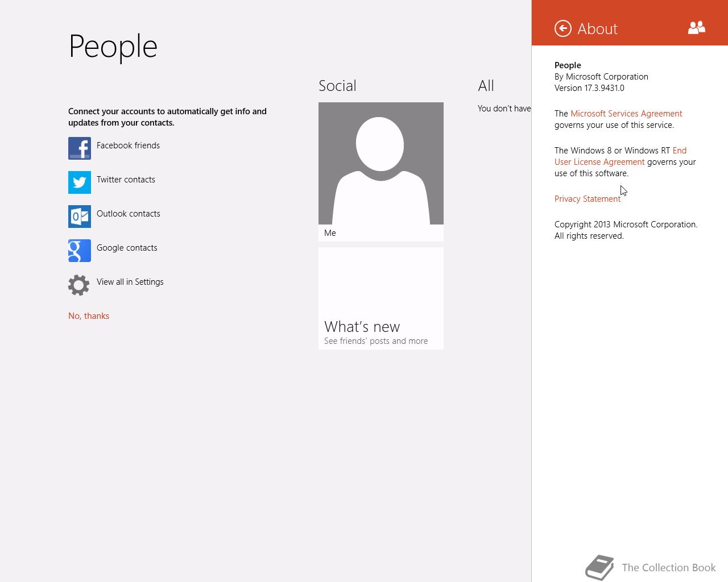
Task: Open End User License Agreement link
Action: coord(600,162)
